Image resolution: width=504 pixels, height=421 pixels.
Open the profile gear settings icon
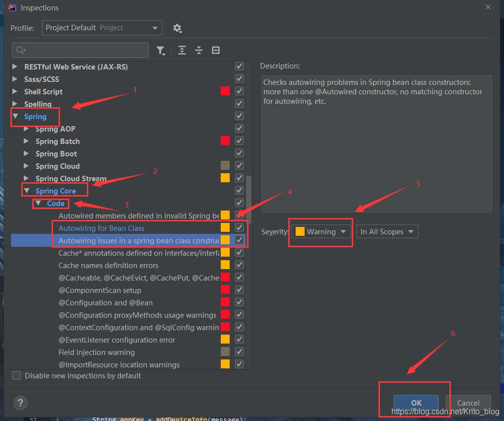click(177, 28)
